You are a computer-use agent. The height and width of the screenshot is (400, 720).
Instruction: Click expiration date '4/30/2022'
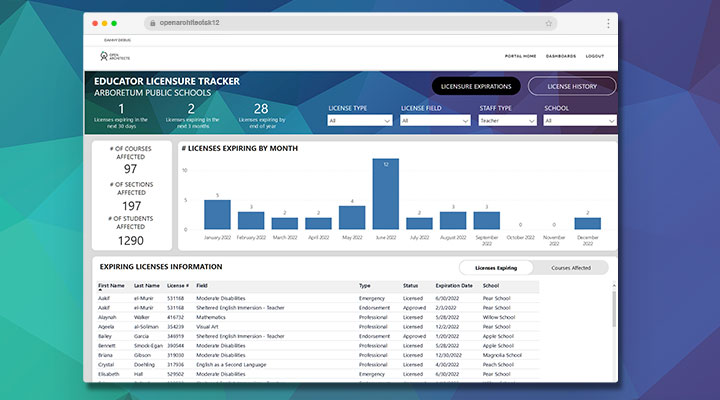[447, 365]
